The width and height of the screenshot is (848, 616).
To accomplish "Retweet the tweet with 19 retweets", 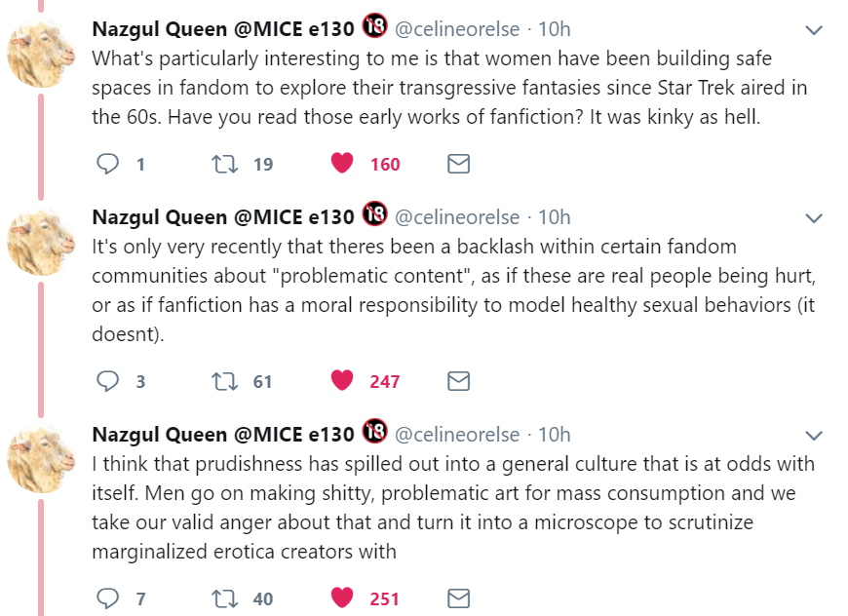I will tap(224, 164).
